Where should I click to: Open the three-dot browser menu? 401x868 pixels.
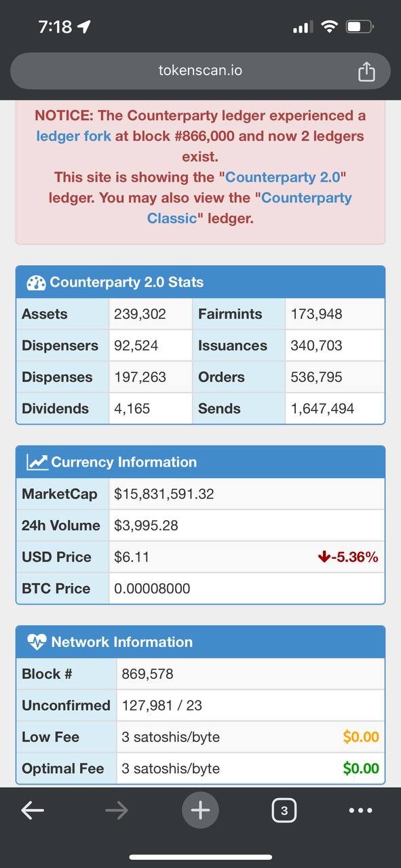(x=360, y=810)
